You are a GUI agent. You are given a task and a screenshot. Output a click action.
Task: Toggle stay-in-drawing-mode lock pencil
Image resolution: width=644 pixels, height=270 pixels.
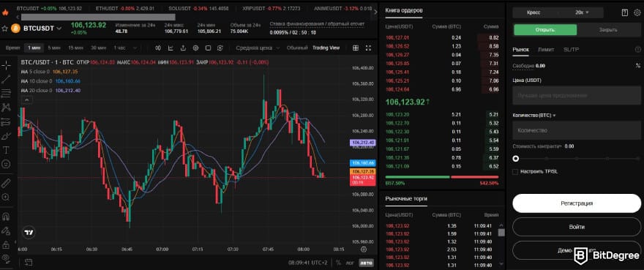[x=6, y=230]
